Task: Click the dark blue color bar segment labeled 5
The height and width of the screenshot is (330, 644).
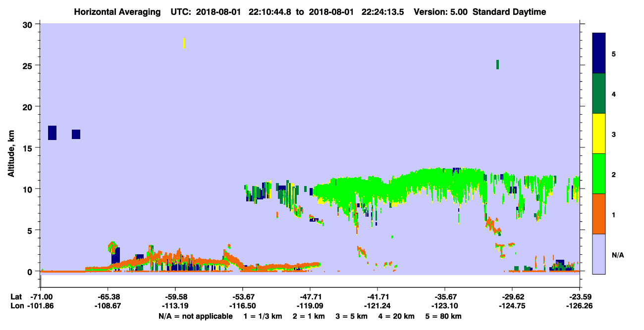Action: 599,53
